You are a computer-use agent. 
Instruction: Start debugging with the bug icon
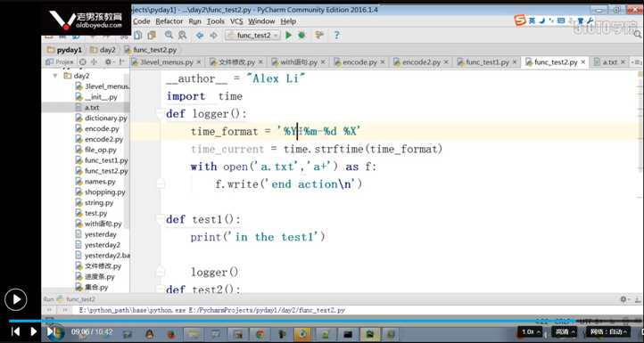pos(301,36)
